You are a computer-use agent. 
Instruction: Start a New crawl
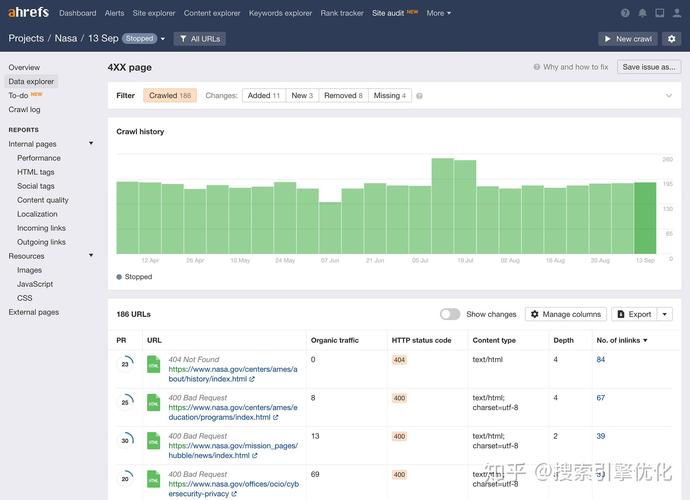[628, 39]
